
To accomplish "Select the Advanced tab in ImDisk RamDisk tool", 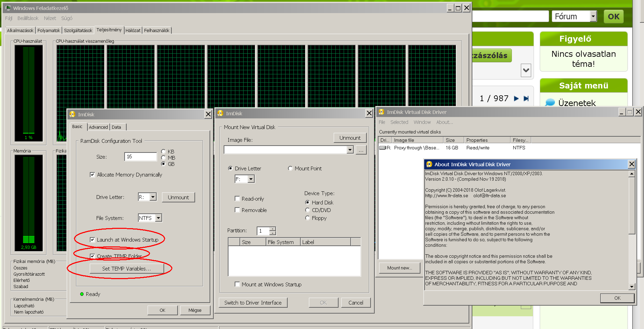I will pos(98,127).
